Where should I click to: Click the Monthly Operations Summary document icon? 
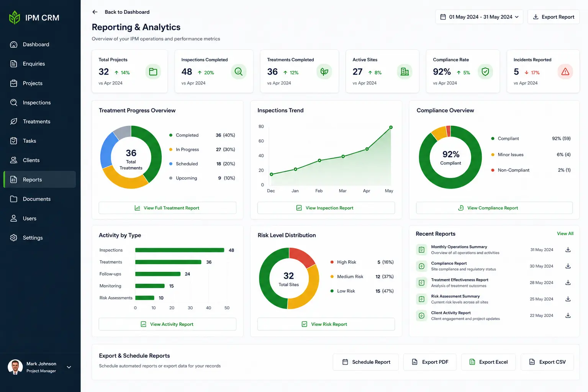pyautogui.click(x=421, y=250)
